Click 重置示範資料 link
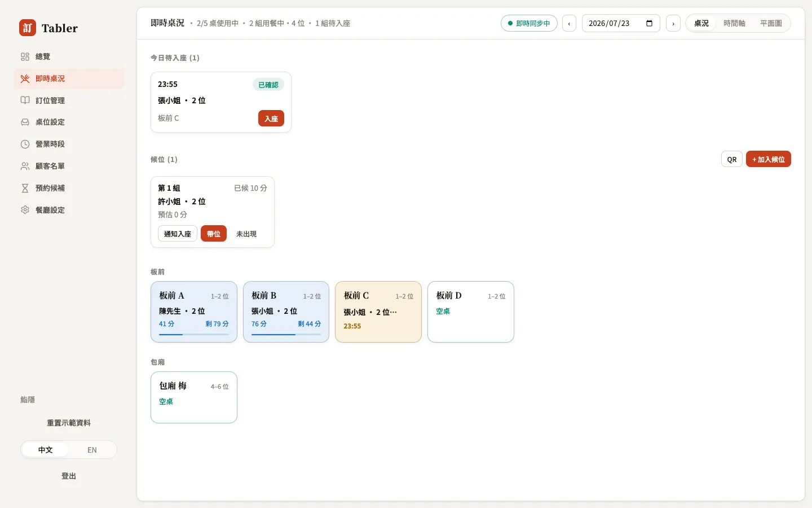 tap(69, 423)
